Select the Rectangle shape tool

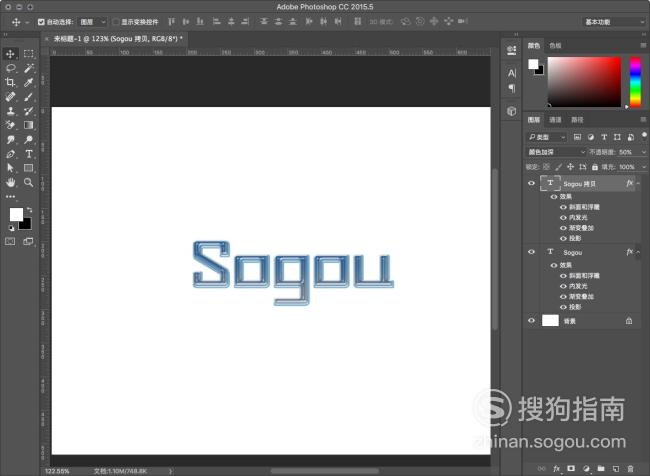click(x=29, y=168)
